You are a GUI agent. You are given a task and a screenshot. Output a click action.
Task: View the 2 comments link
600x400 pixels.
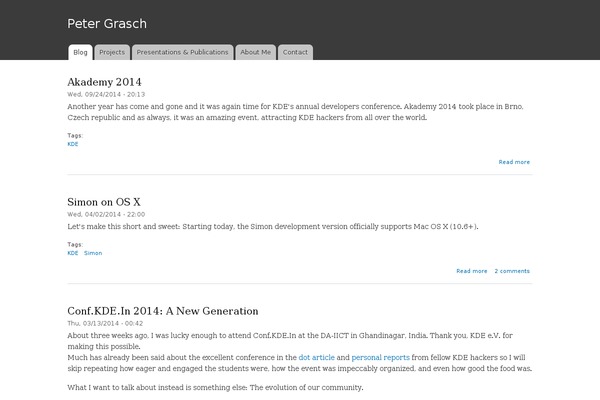512,271
